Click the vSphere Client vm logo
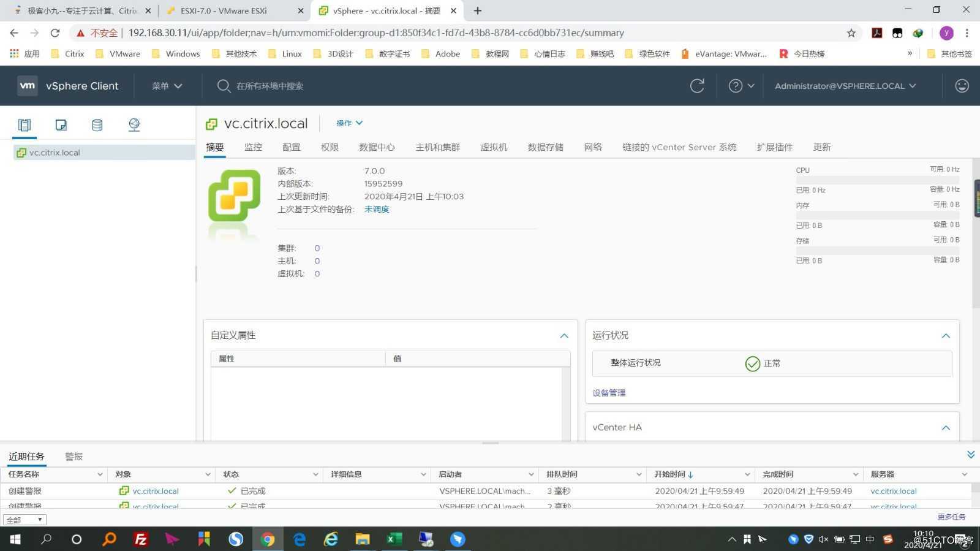This screenshot has width=980, height=551. (27, 86)
